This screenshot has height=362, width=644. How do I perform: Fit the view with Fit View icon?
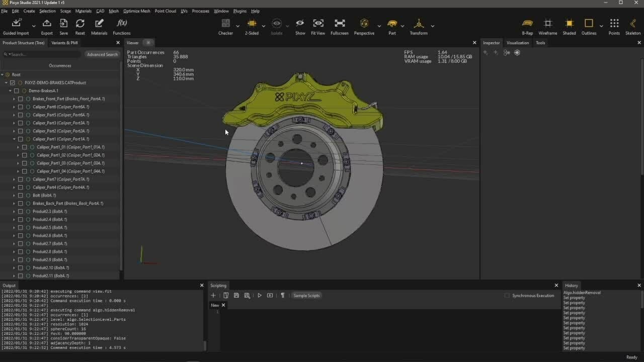[x=318, y=23]
